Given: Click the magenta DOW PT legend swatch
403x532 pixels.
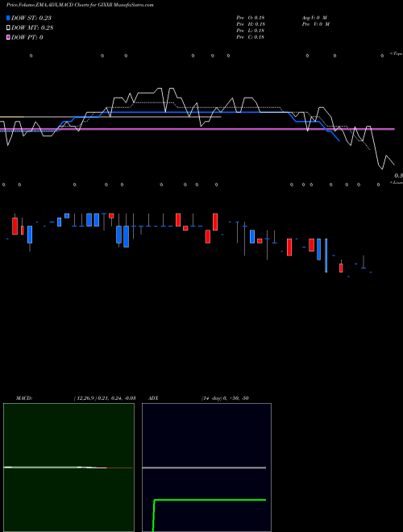Looking at the screenshot, I should (x=8, y=37).
